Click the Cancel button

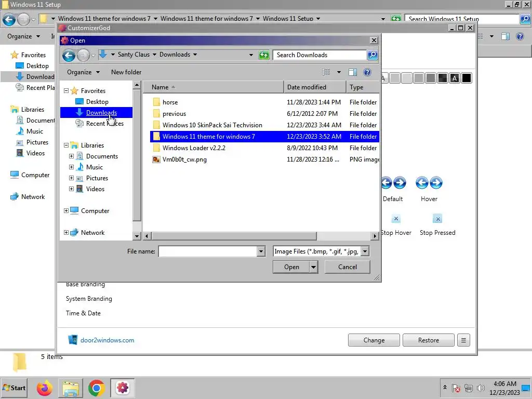[348, 267]
